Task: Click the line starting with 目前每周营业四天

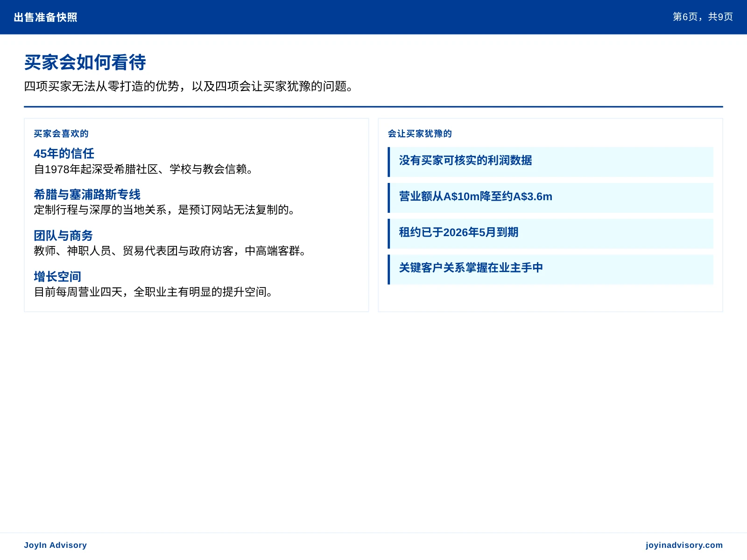Action: pos(153,292)
